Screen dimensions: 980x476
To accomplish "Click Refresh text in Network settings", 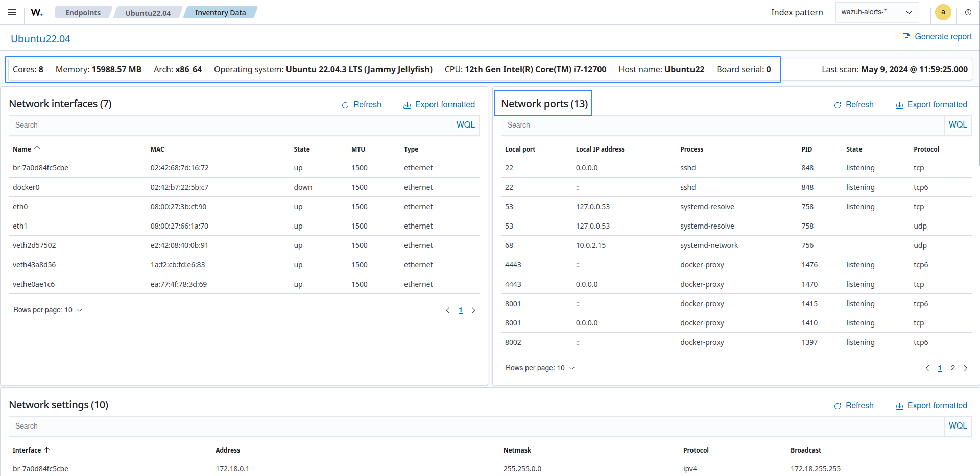I will click(859, 405).
